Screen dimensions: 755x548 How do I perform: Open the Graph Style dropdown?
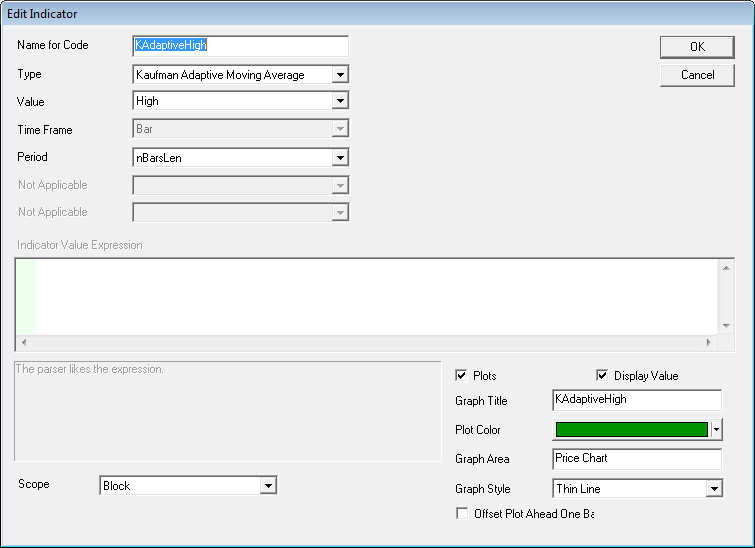[x=714, y=489]
